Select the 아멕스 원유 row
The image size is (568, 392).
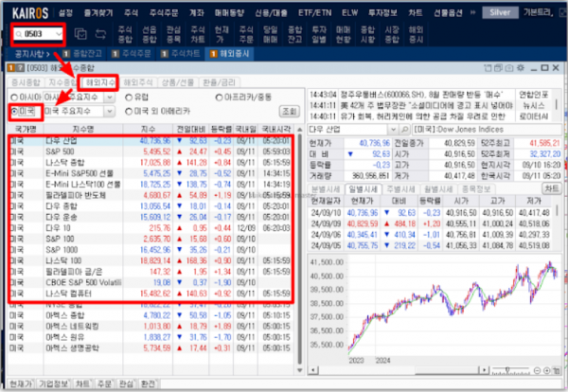151,337
